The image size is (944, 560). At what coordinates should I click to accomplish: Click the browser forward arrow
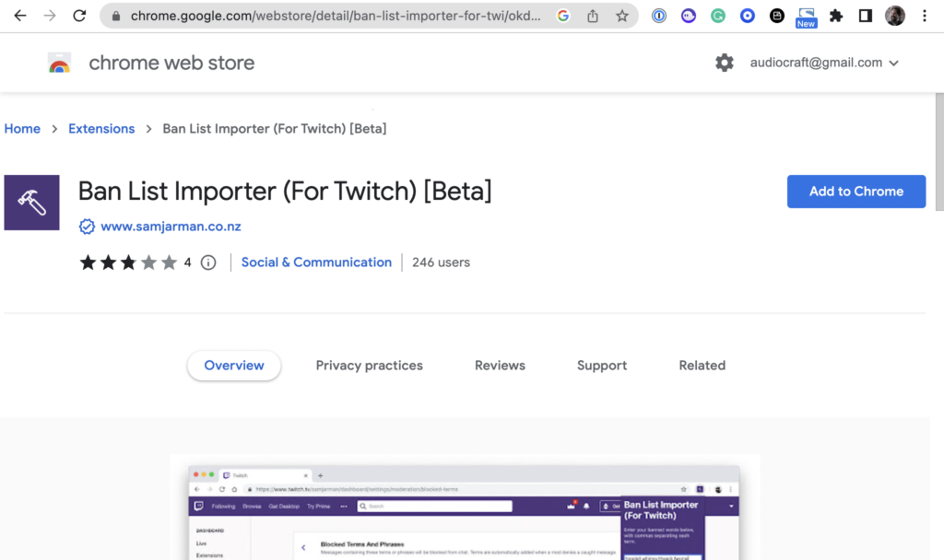click(x=50, y=16)
